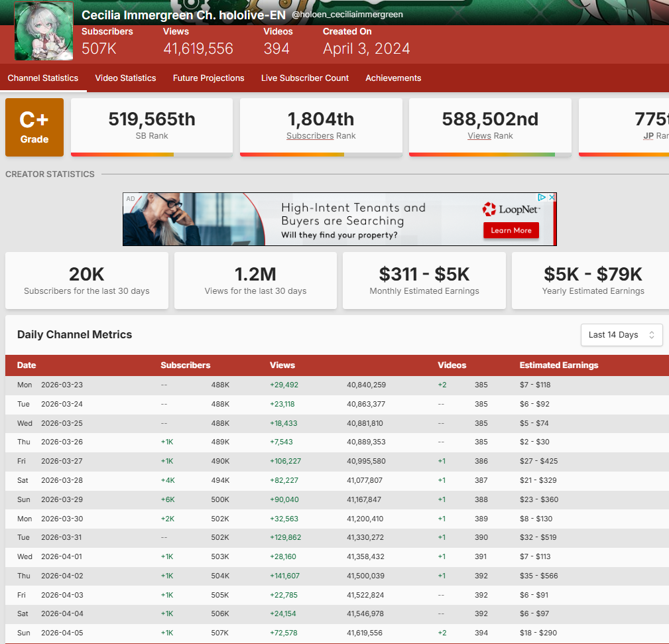Click the 500K subscribers cell
This screenshot has height=644, width=669.
[220, 500]
